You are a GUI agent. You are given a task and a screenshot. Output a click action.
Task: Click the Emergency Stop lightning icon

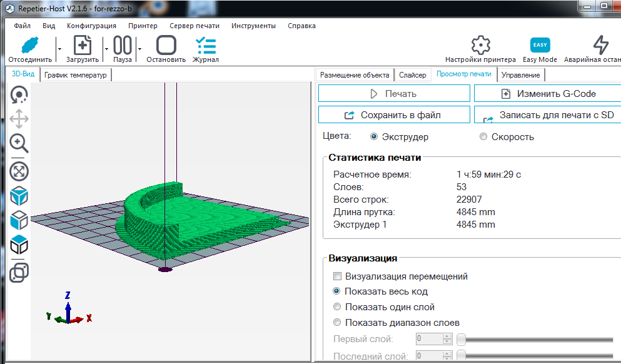coord(600,45)
